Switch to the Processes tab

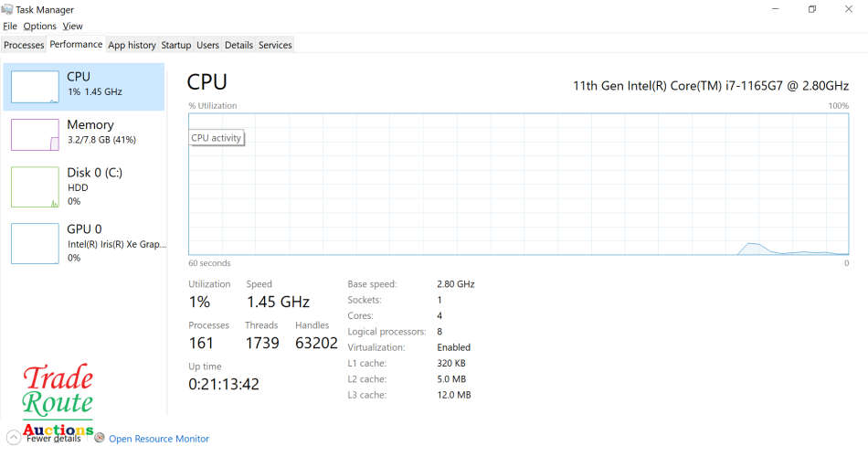point(24,45)
